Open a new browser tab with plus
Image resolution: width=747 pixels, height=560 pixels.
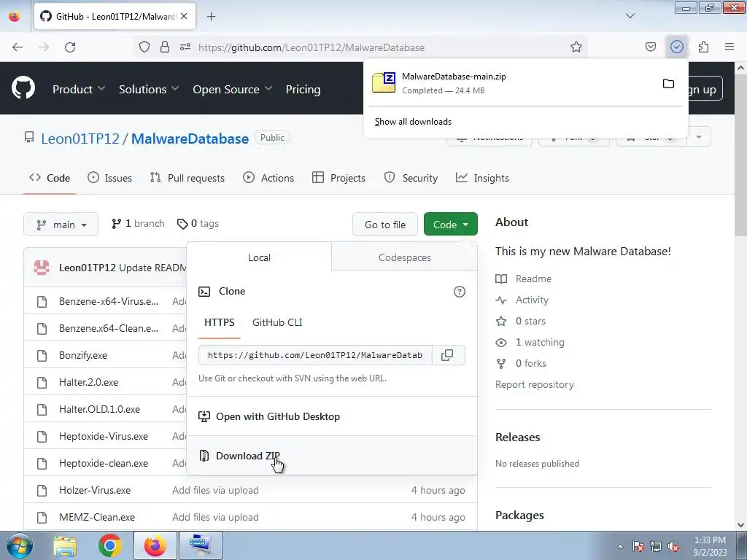[x=211, y=17]
